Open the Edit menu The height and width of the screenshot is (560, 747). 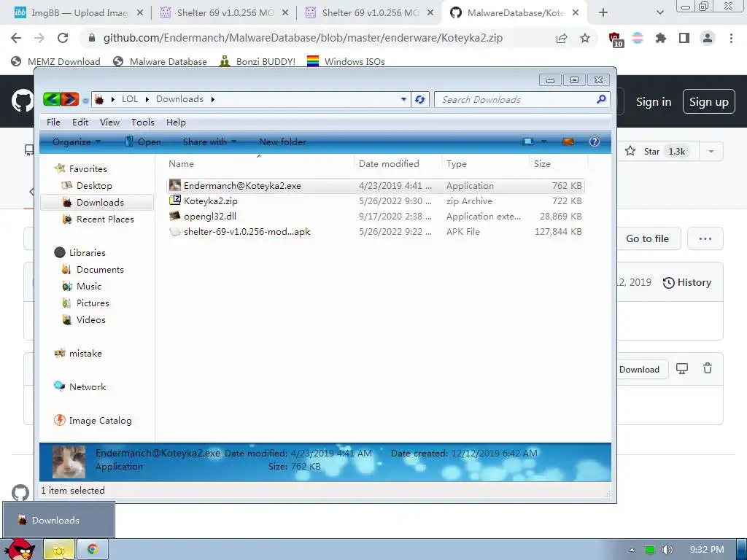click(80, 122)
